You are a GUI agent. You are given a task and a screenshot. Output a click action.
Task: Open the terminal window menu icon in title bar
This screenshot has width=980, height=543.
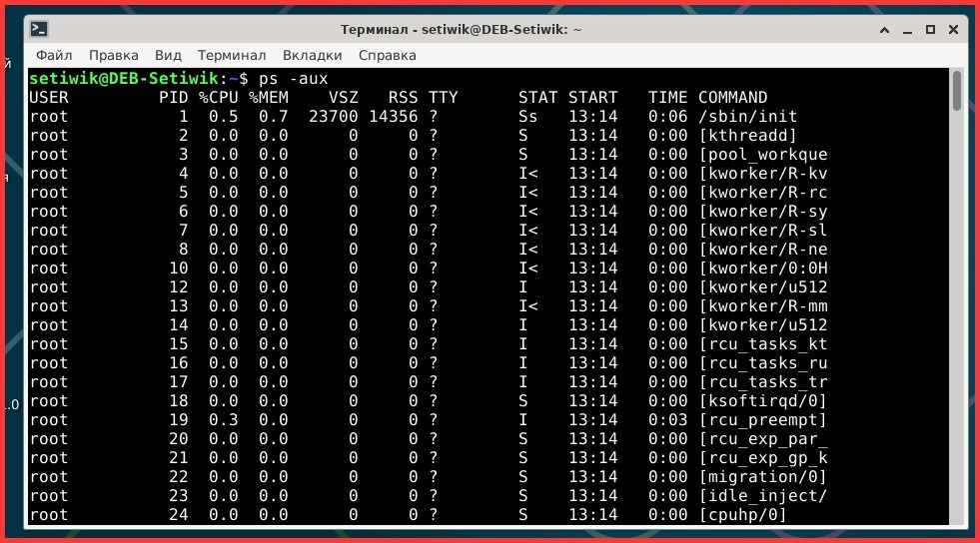(38, 29)
